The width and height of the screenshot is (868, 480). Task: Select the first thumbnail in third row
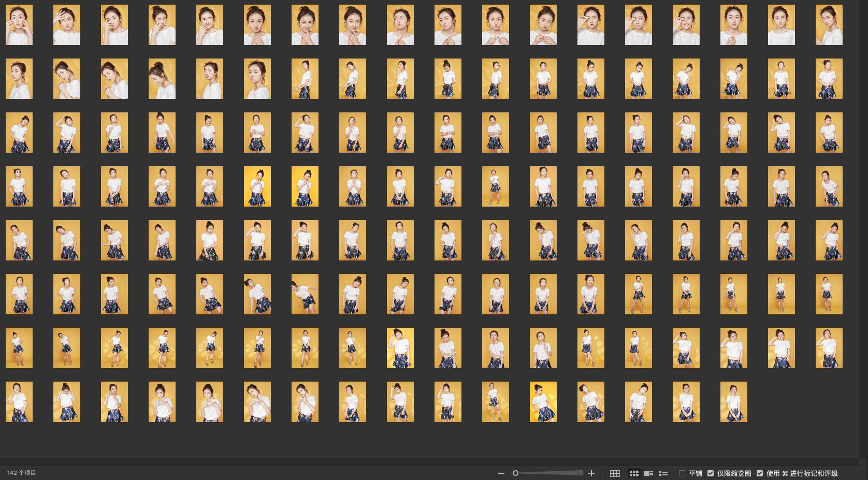click(19, 133)
